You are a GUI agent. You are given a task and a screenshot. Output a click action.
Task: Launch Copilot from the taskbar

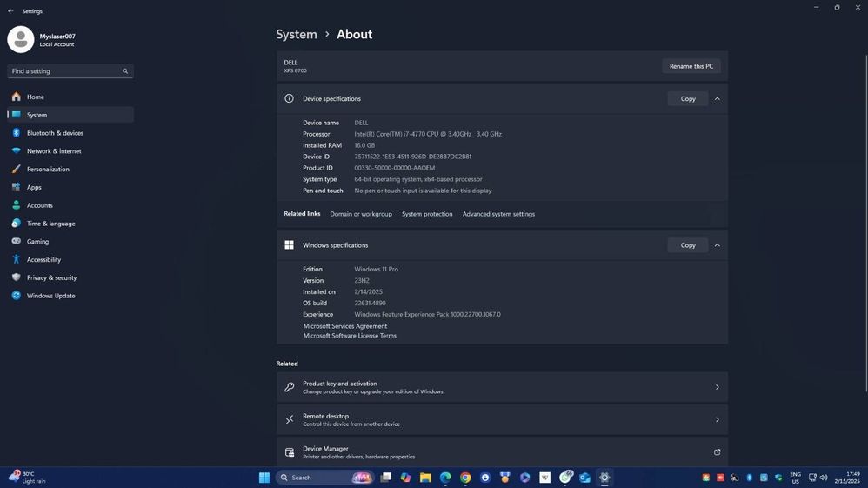[x=406, y=478]
